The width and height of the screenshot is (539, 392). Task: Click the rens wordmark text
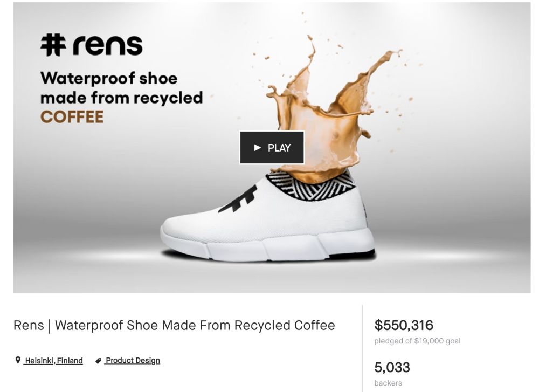[108, 45]
